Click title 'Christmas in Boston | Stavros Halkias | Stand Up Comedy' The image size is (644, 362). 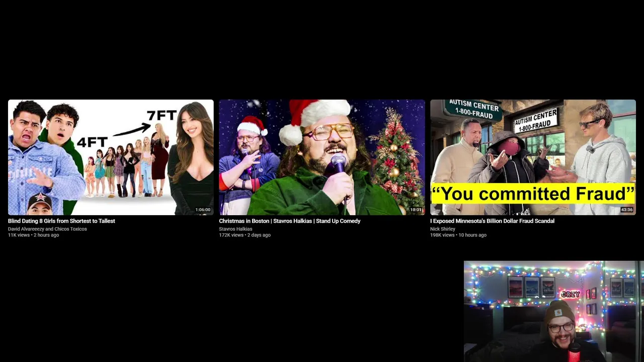pos(290,221)
